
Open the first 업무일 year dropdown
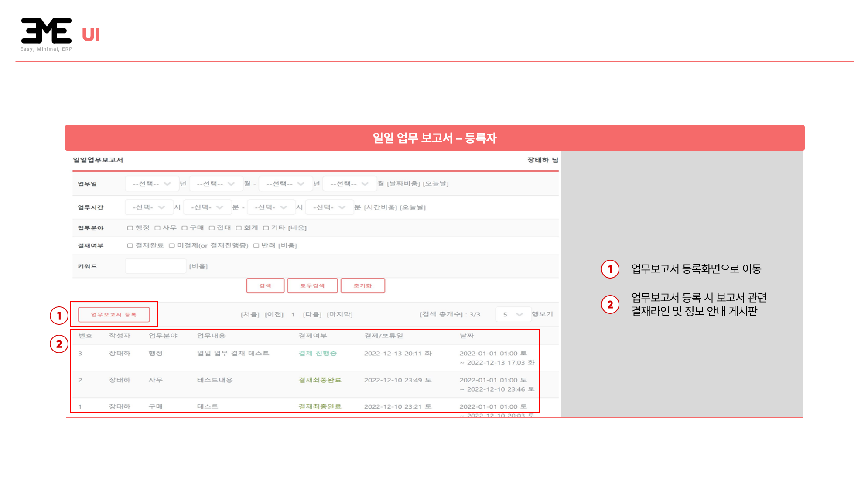coord(151,184)
